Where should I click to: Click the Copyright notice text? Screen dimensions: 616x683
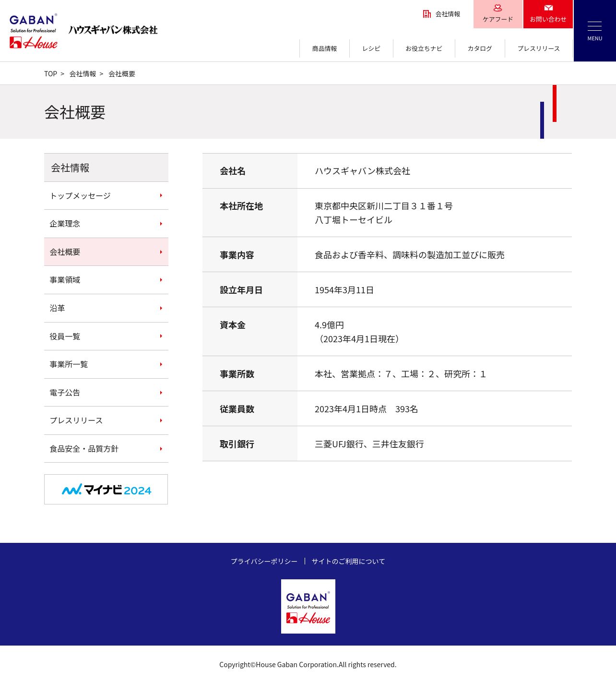pos(308,664)
